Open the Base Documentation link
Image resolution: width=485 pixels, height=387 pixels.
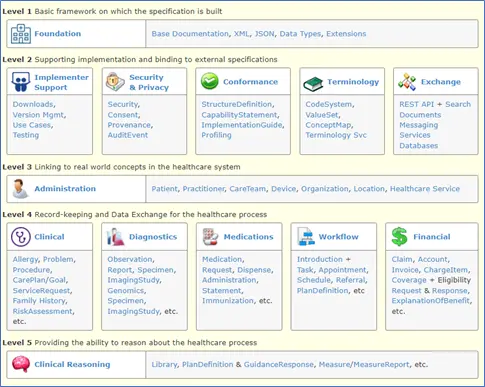pyautogui.click(x=190, y=34)
